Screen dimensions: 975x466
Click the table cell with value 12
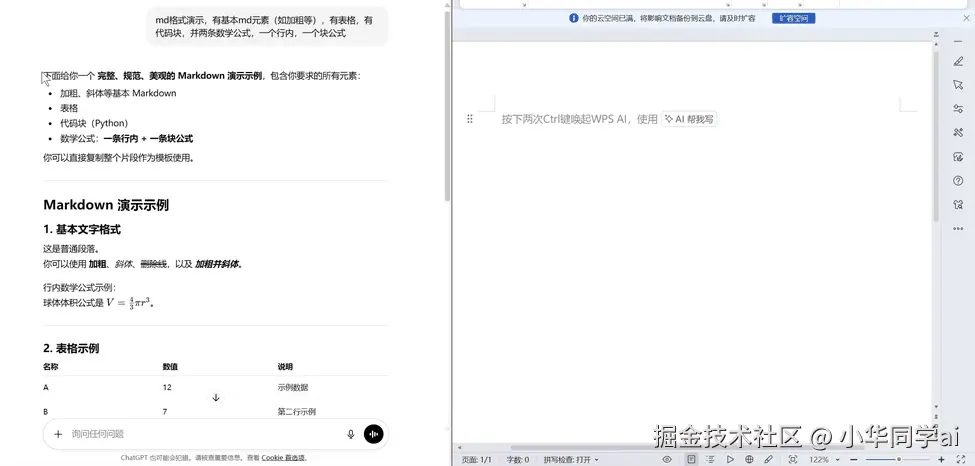pos(167,388)
